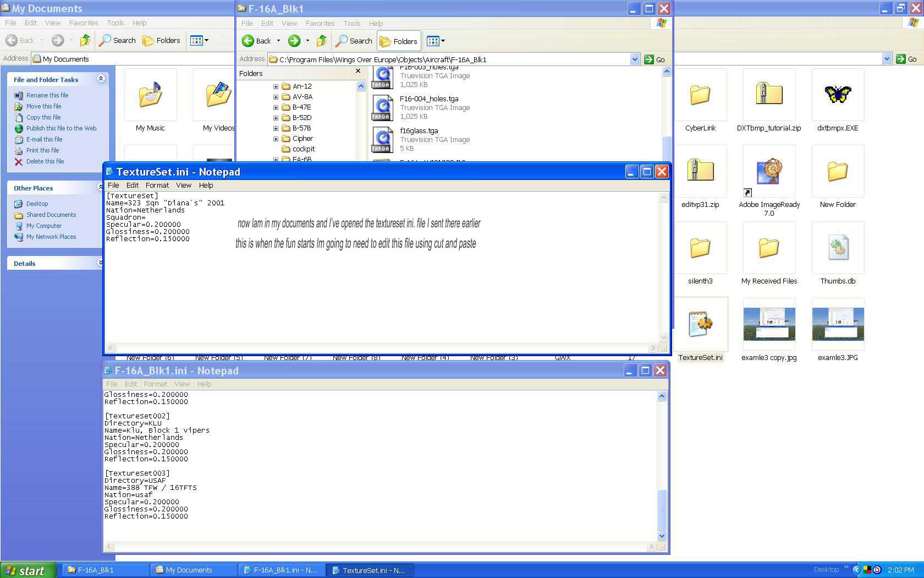Open Search in F-16A_Blk1 window toolbar
This screenshot has width=924, height=578.
pos(354,41)
